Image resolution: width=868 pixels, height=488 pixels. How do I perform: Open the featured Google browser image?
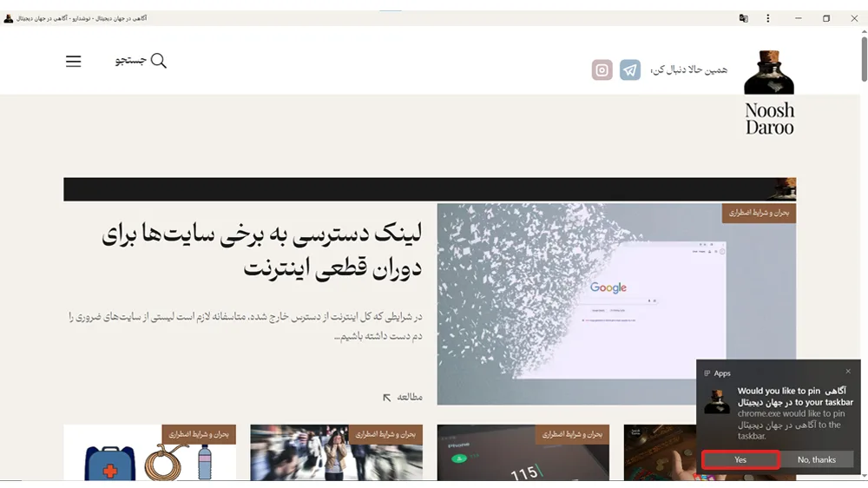tap(616, 304)
